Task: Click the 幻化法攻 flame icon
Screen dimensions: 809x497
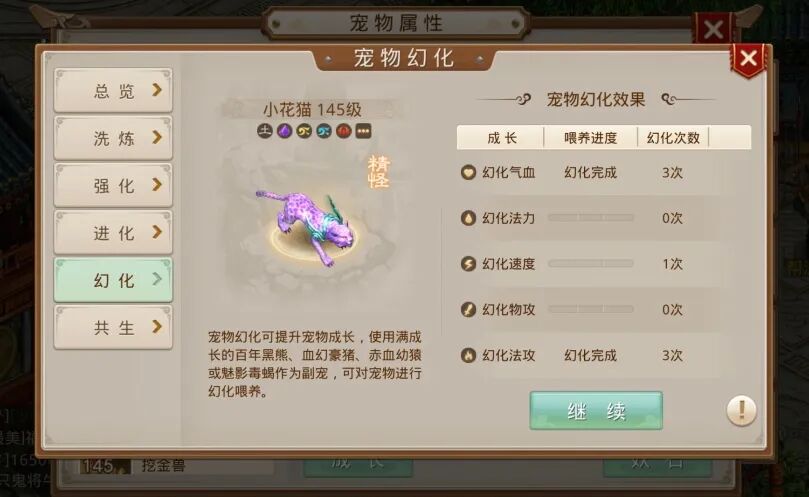Action: tap(468, 355)
